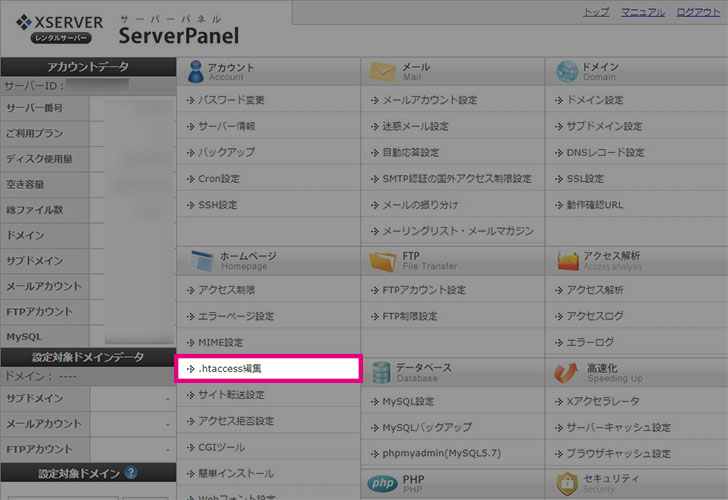
Task: Open MIME設定
Action: [x=221, y=343]
